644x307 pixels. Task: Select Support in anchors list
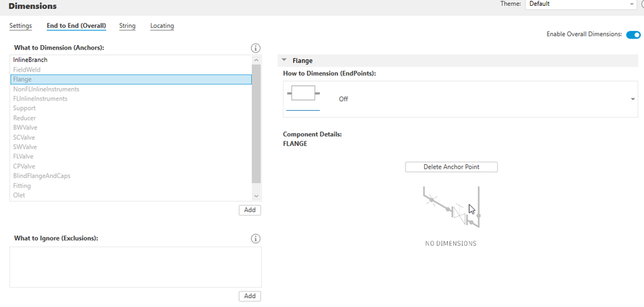(x=131, y=108)
